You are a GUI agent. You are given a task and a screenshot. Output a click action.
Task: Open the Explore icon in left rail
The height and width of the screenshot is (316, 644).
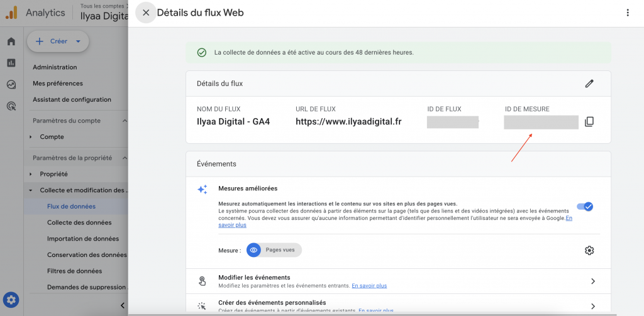(x=11, y=85)
